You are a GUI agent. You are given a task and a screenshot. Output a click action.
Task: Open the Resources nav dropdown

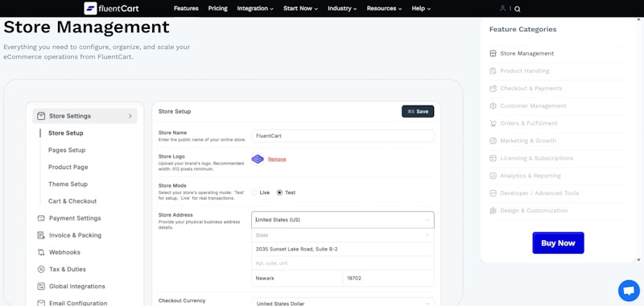(385, 8)
